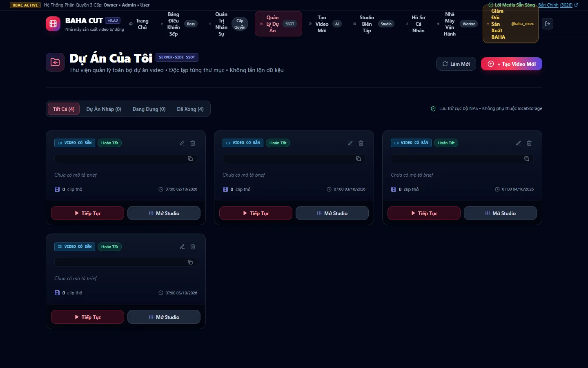Screen dimensions: 588x368
Task: Click the BAHA CUT logo icon
Action: [53, 24]
